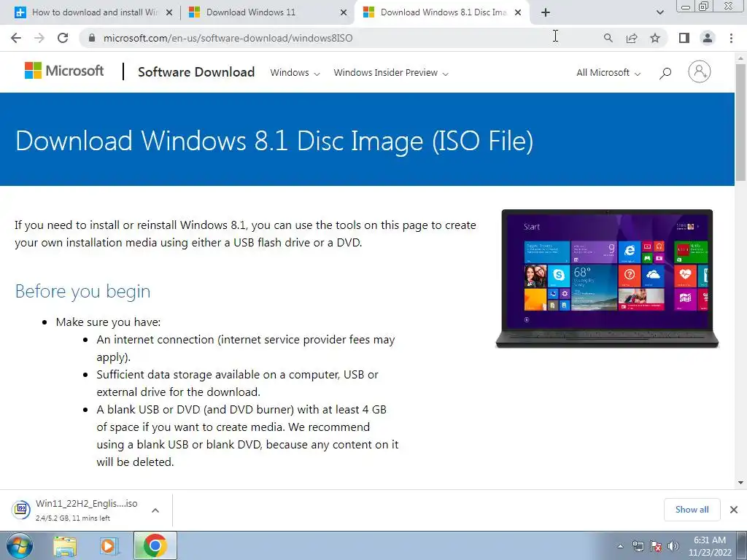View site information lock icon

click(x=92, y=38)
